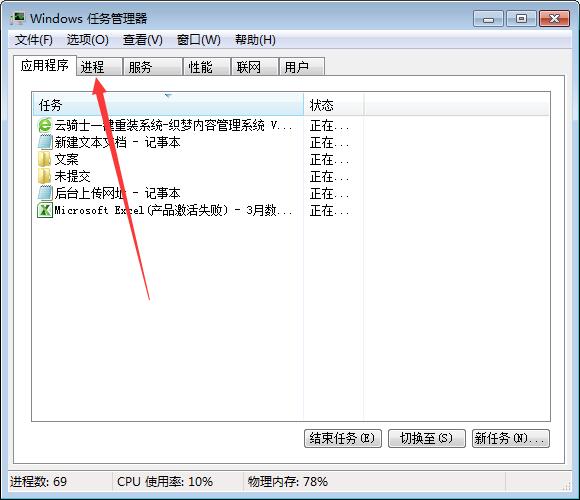Click the CPU 使用率: 10% status entry
580x500 pixels.
[x=165, y=482]
